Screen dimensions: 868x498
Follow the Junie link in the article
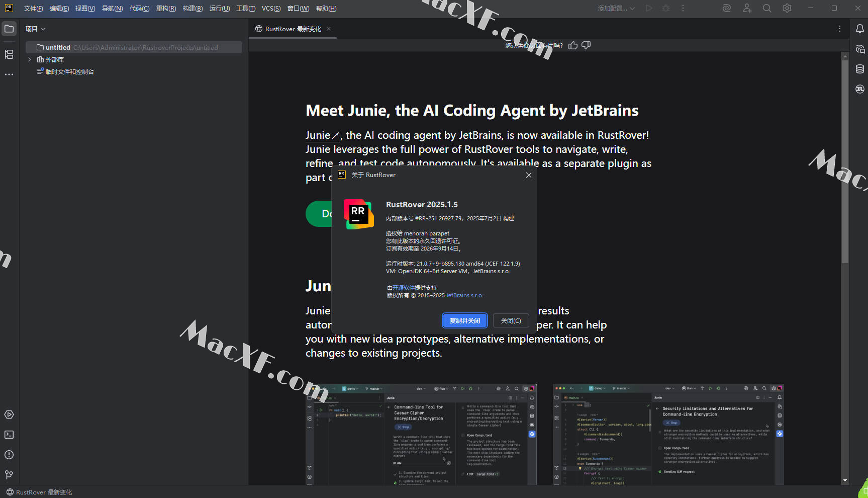(322, 135)
